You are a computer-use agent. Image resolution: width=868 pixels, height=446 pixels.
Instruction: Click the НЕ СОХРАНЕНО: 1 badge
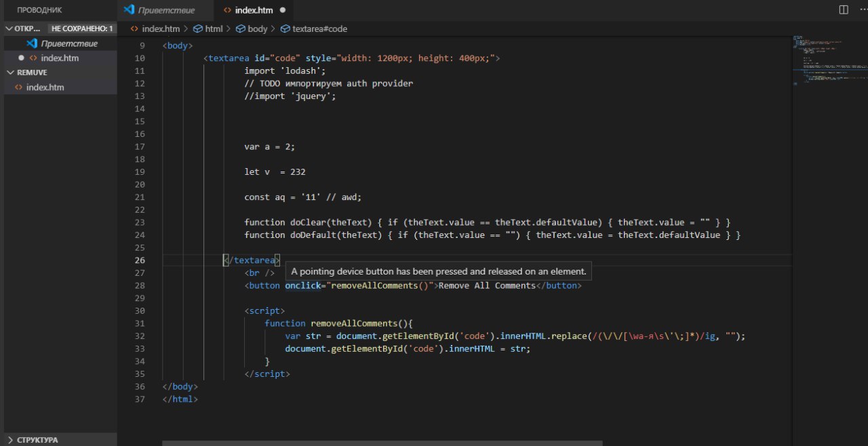pyautogui.click(x=81, y=28)
